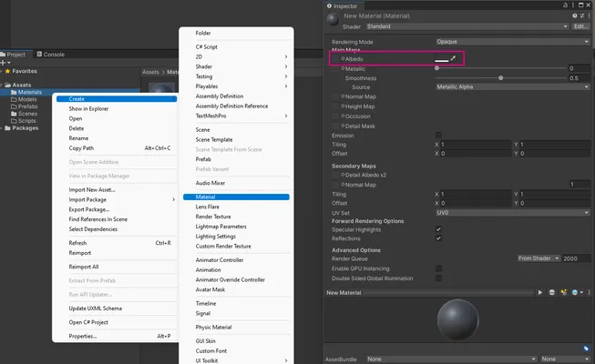Toggle the Reflections checkbox

click(438, 238)
